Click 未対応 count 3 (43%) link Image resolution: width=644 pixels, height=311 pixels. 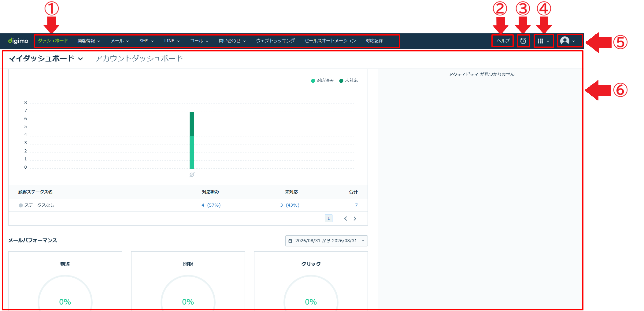click(290, 205)
